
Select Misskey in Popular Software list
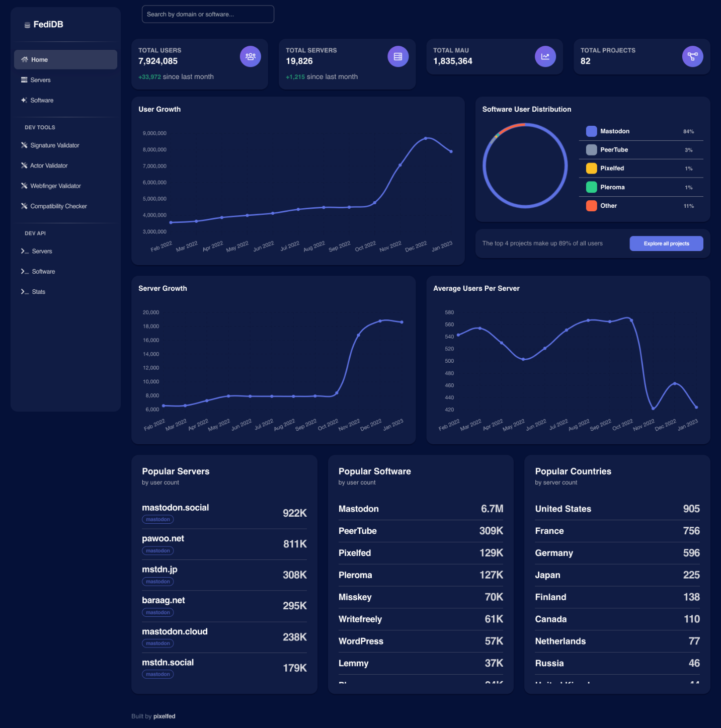coord(421,597)
